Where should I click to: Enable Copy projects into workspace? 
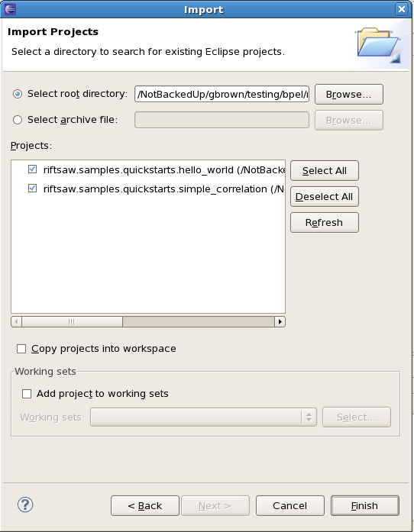21,349
